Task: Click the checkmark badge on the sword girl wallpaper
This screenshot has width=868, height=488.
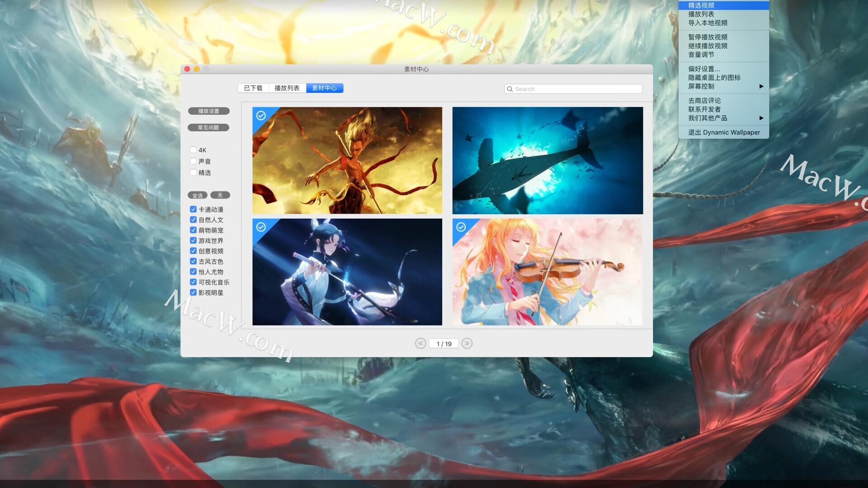Action: [x=261, y=227]
